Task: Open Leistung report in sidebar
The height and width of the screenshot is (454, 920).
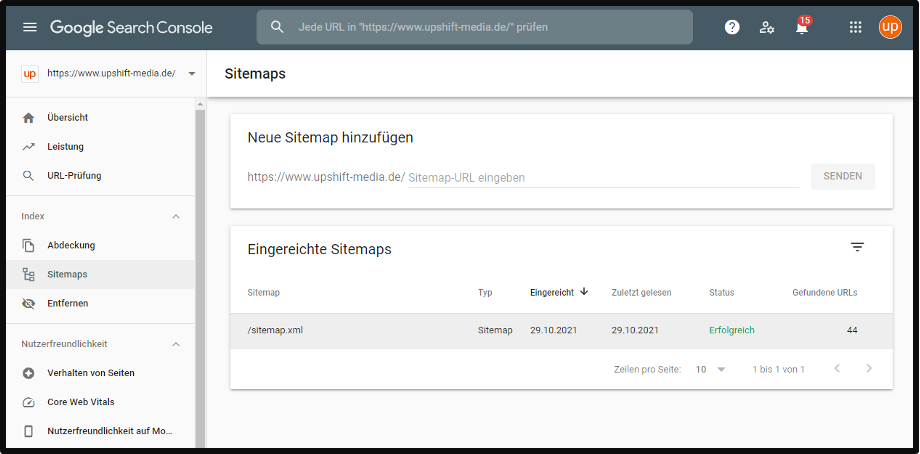Action: pos(65,147)
